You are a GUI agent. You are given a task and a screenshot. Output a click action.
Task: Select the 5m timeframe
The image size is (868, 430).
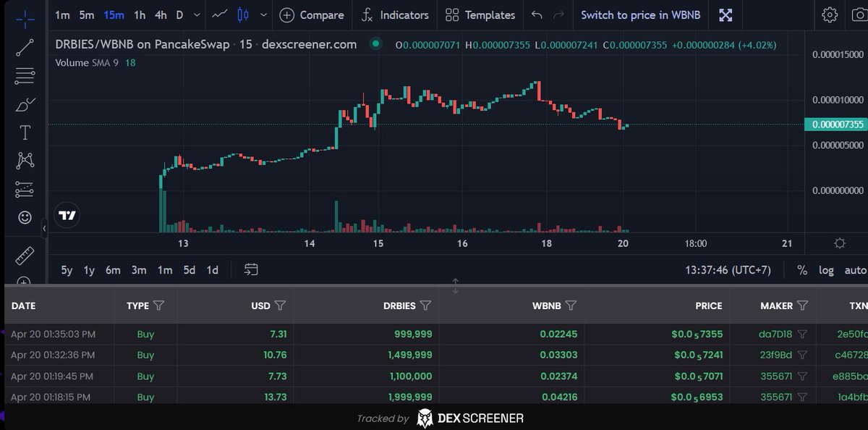click(x=87, y=14)
